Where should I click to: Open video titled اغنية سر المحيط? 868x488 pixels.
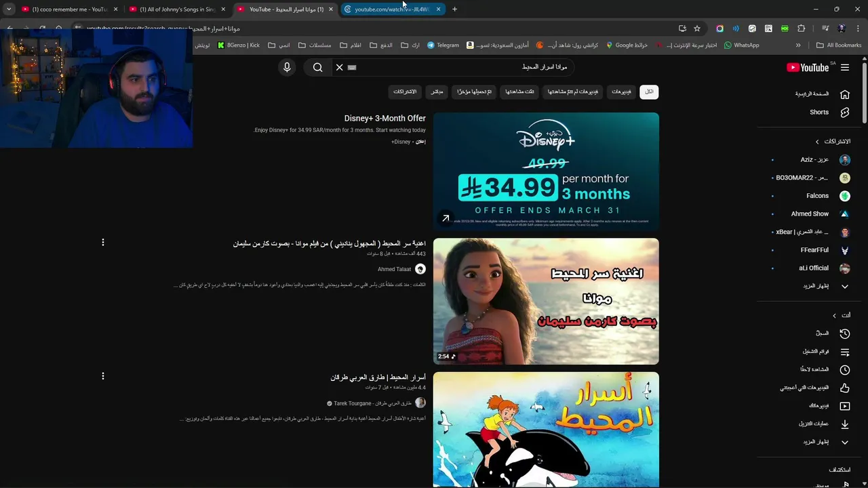tap(330, 243)
